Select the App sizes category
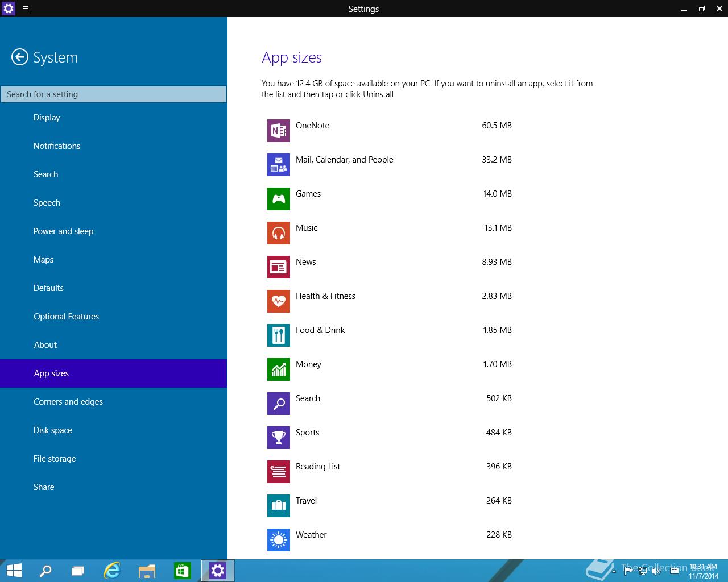The height and width of the screenshot is (582, 728). coord(114,373)
